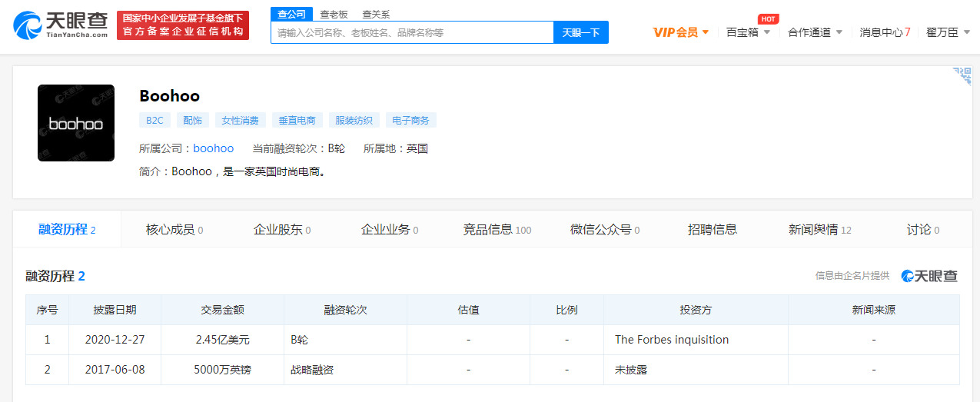The image size is (980, 402).
Task: Click TianYanCha logo beside data provider note
Action: coord(929,276)
